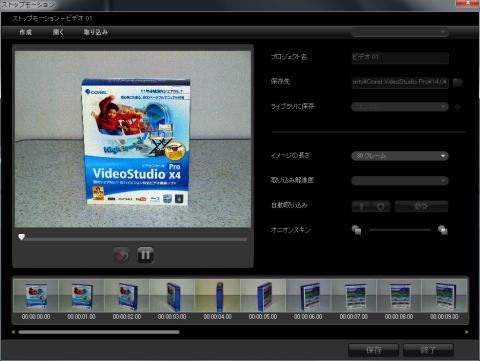Image resolution: width=480 pixels, height=361 pixels.
Task: Click the 作成 (Create) tab
Action: click(25, 32)
